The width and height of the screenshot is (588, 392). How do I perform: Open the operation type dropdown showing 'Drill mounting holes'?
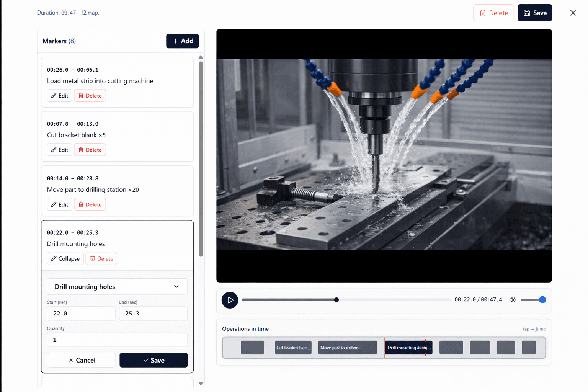point(117,286)
